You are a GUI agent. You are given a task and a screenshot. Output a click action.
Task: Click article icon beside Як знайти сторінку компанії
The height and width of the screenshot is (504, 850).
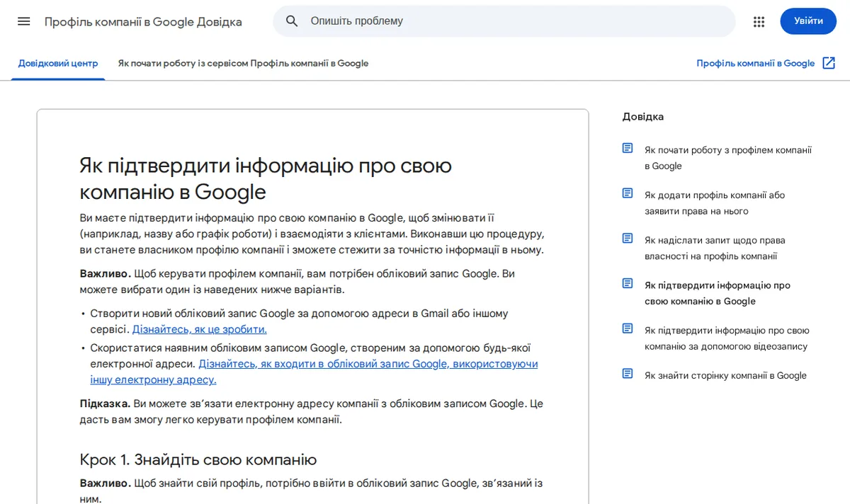pyautogui.click(x=628, y=374)
